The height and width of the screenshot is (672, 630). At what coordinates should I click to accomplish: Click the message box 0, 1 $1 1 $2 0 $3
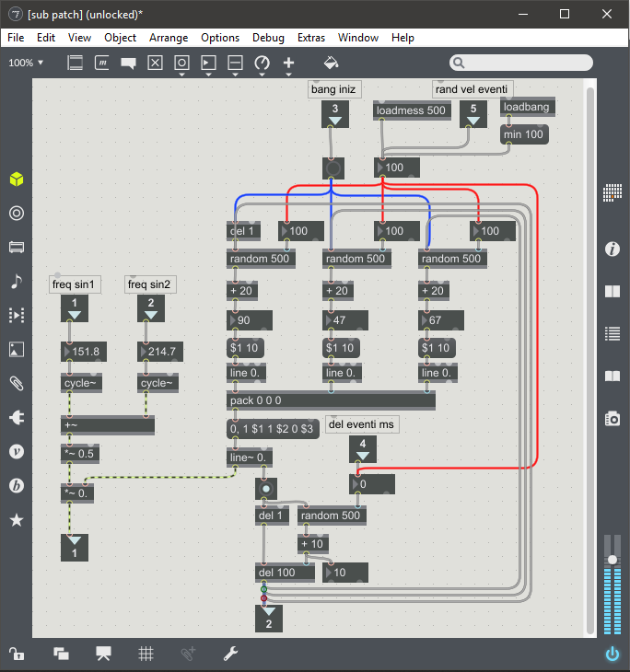(273, 429)
